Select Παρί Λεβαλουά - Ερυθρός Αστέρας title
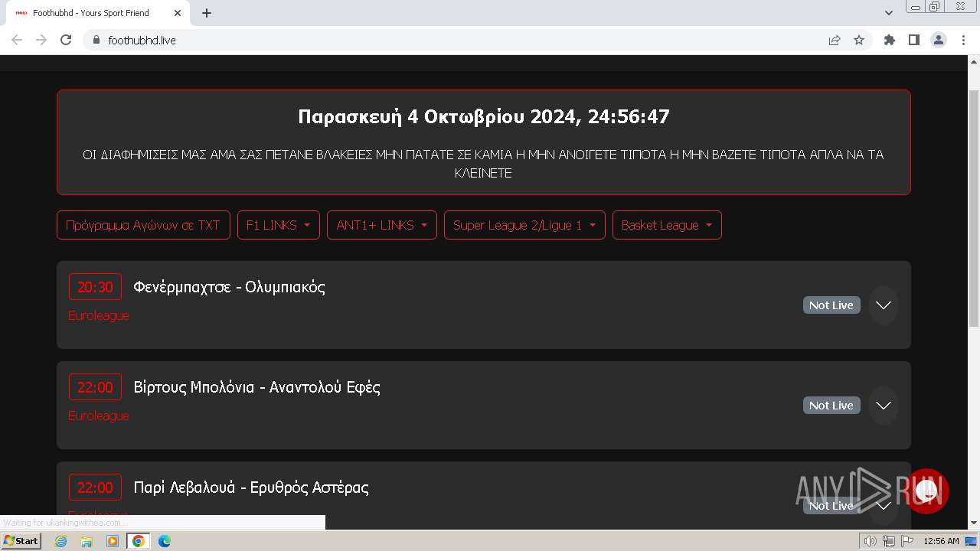Screen dimensions: 980x551 251,487
